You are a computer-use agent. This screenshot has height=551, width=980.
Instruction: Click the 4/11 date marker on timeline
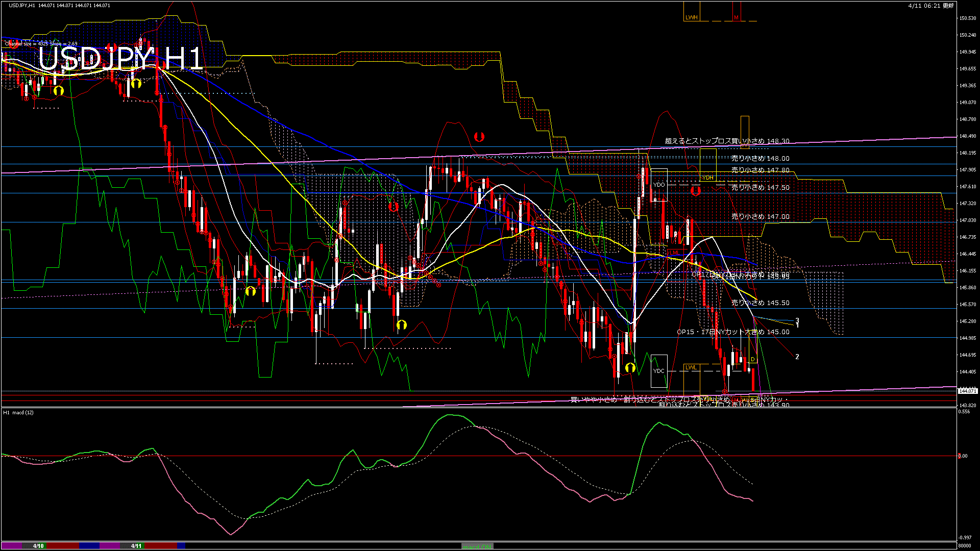pyautogui.click(x=136, y=546)
